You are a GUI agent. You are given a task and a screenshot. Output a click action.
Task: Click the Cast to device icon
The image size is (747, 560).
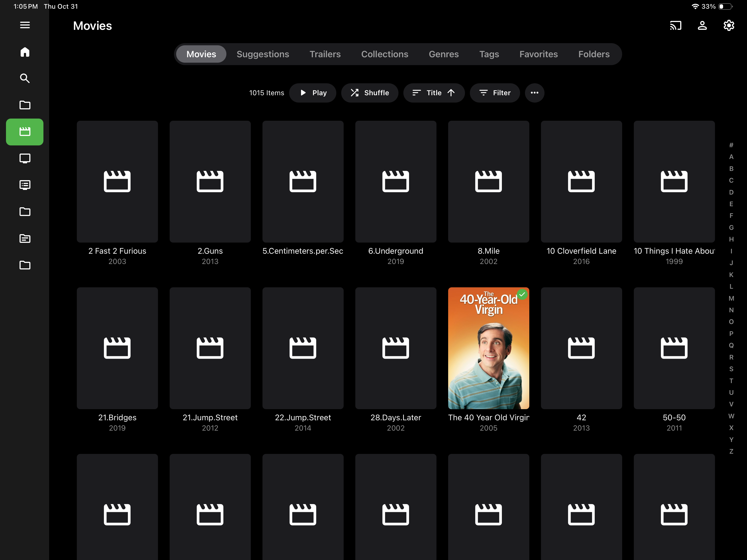[675, 25]
